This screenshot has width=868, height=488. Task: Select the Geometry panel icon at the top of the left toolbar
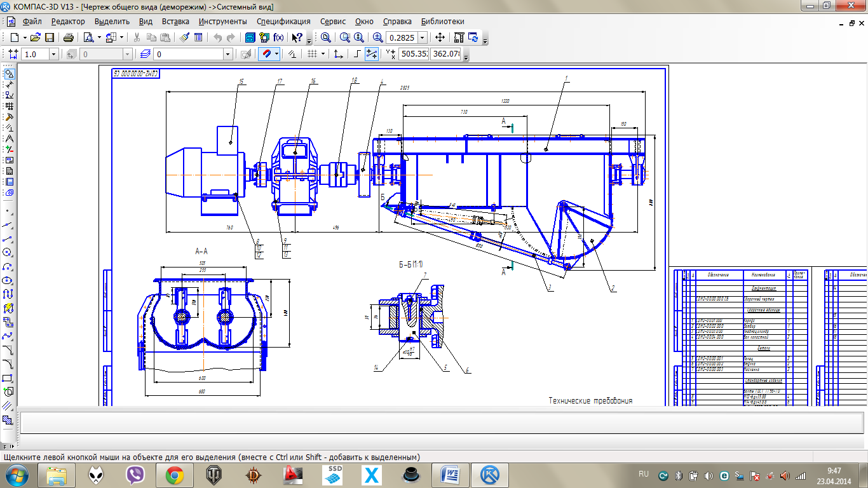[x=9, y=74]
